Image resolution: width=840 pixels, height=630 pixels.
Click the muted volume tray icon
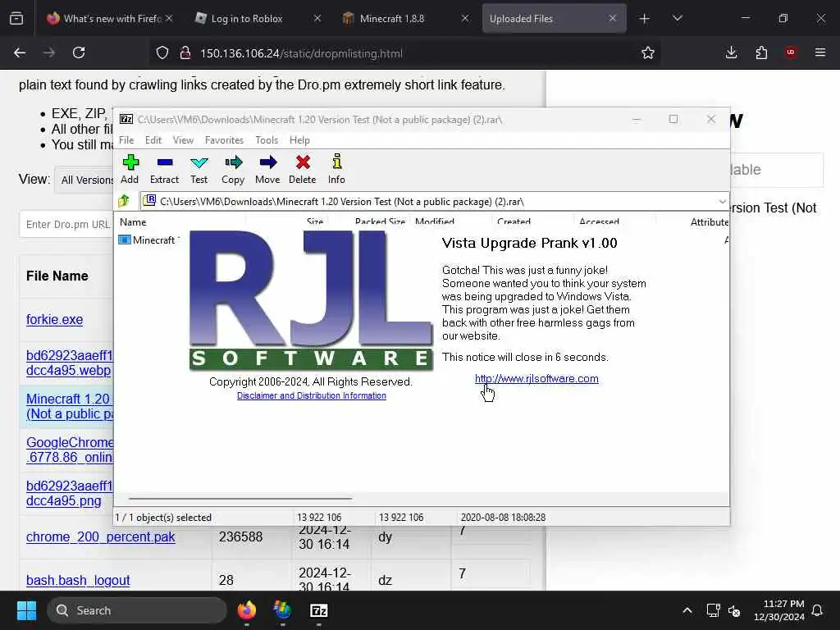point(734,610)
